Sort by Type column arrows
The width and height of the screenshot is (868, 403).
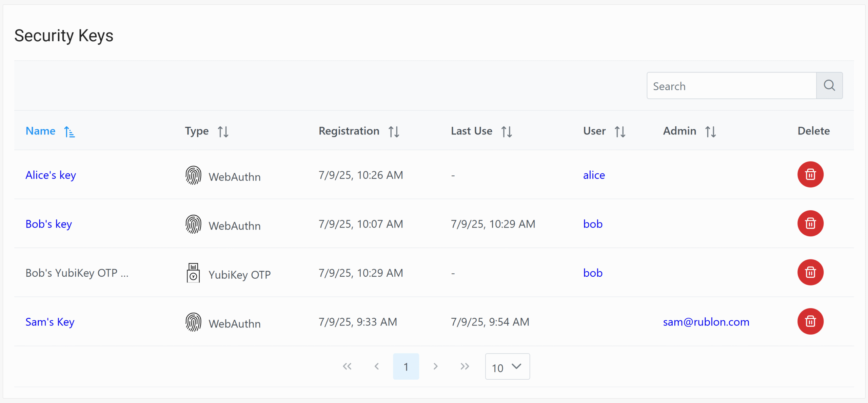(223, 131)
